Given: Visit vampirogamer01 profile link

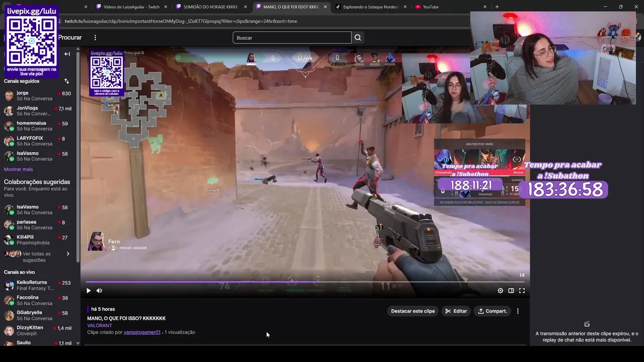Looking at the screenshot, I should coord(142,332).
